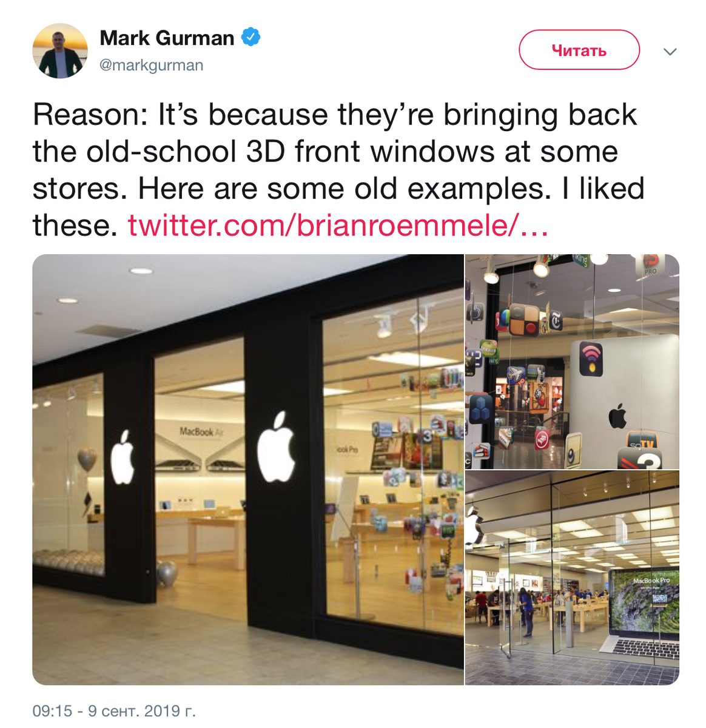The width and height of the screenshot is (706, 728).
Task: Open the @markgurman handle
Action: pos(152,65)
